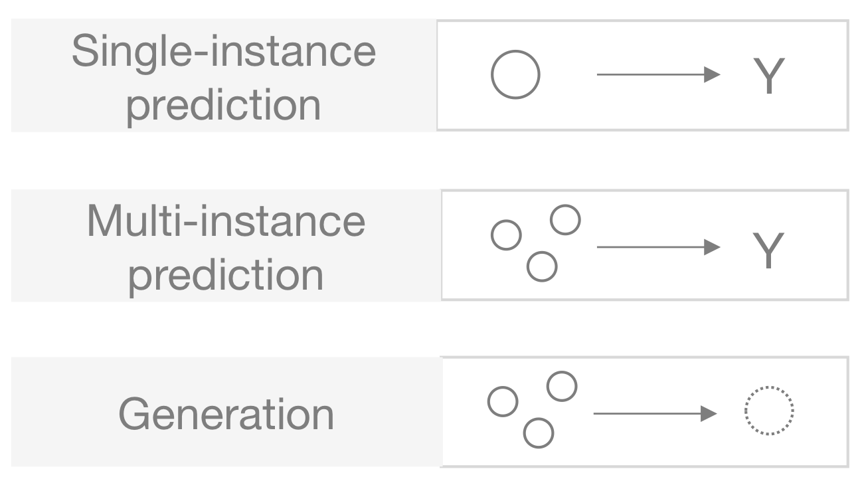Select the left circle in Multi-instance row

tap(505, 236)
